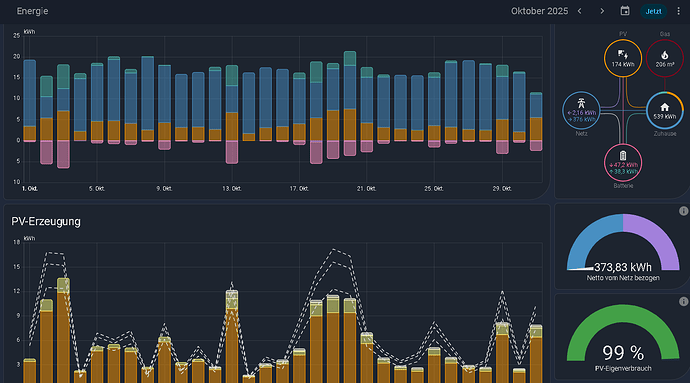Go to the previous month
The width and height of the screenshot is (690, 383).
[x=580, y=11]
